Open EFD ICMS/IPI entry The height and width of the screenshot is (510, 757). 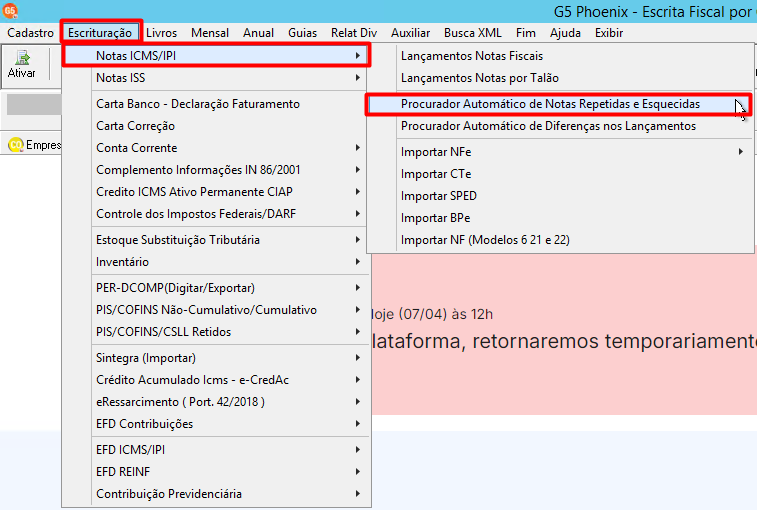tap(216, 450)
